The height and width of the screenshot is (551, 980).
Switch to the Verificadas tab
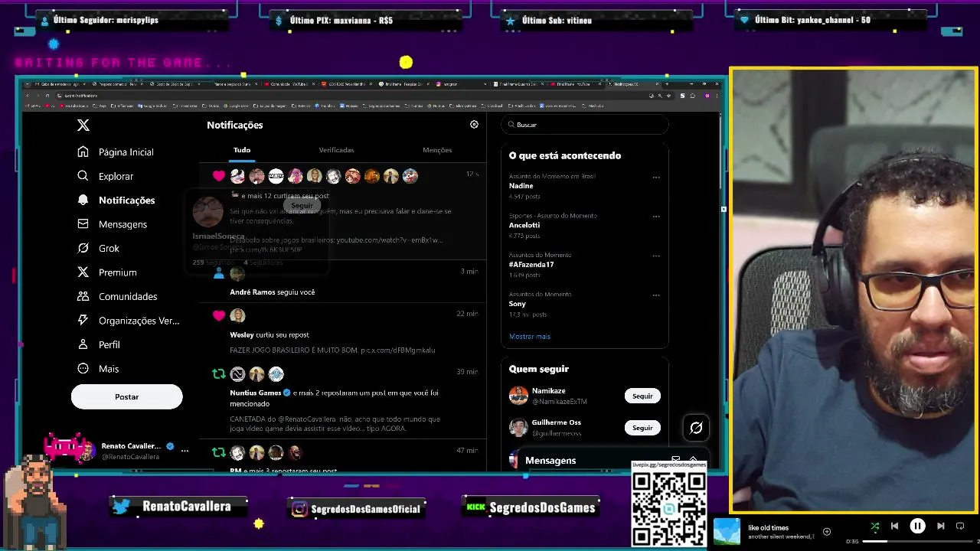(336, 150)
